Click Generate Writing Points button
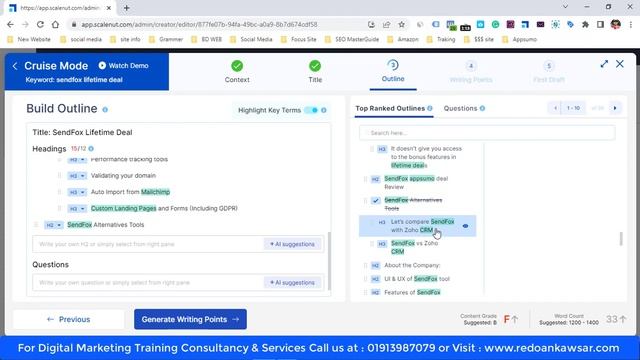640x360 pixels. point(190,319)
